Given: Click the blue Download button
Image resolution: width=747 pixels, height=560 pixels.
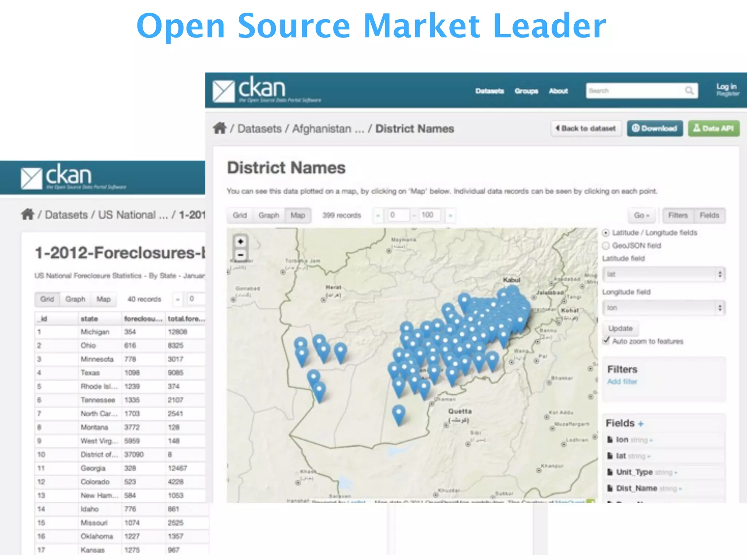Looking at the screenshot, I should 655,128.
